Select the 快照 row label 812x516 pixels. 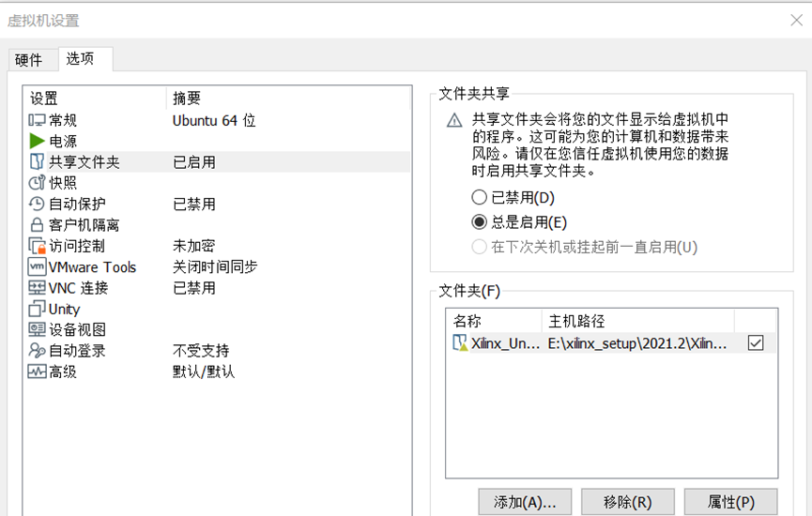click(x=63, y=183)
